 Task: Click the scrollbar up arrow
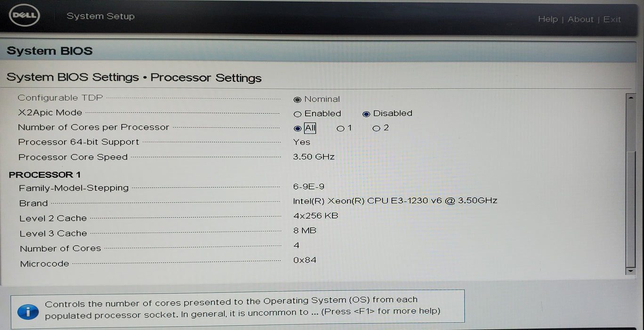[630, 98]
